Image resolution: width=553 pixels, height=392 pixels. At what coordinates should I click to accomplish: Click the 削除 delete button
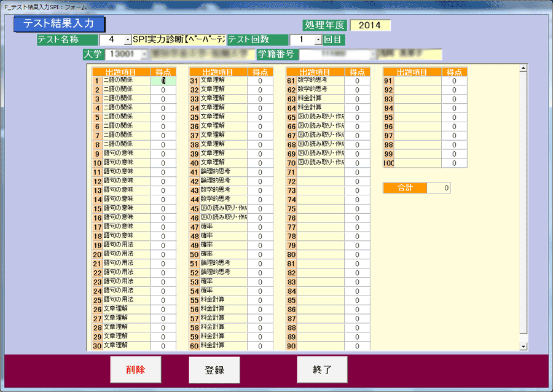tap(135, 369)
